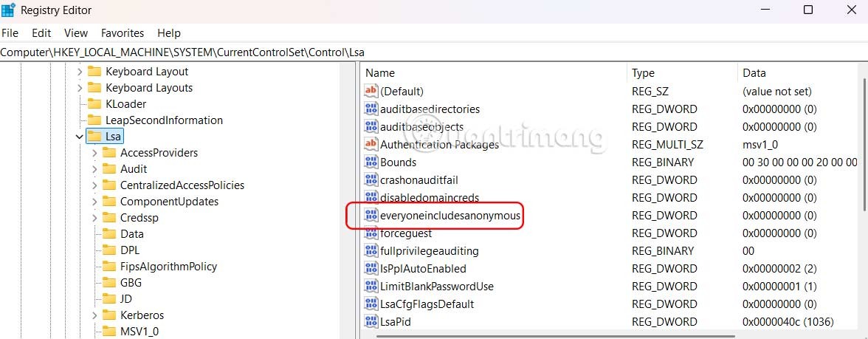Click the (Default) string value icon

pyautogui.click(x=371, y=91)
